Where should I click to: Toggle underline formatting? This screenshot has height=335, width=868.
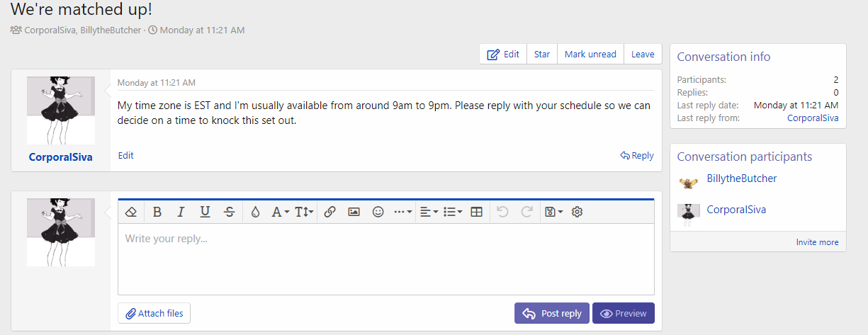click(205, 212)
